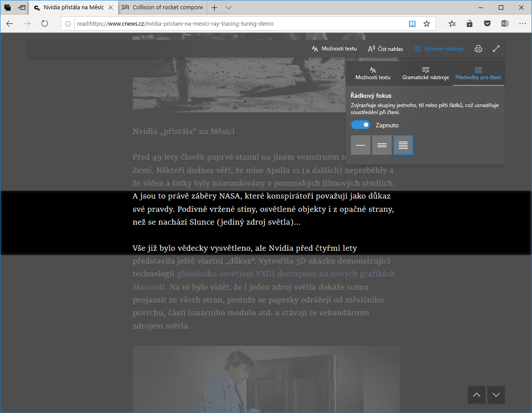The image size is (532, 413).
Task: Open Settings and more menu
Action: click(522, 24)
